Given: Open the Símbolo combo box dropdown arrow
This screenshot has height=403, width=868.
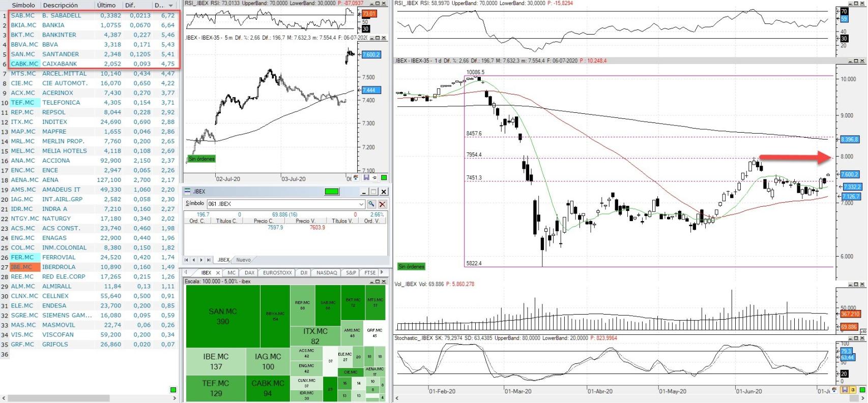Looking at the screenshot, I should tap(361, 204).
